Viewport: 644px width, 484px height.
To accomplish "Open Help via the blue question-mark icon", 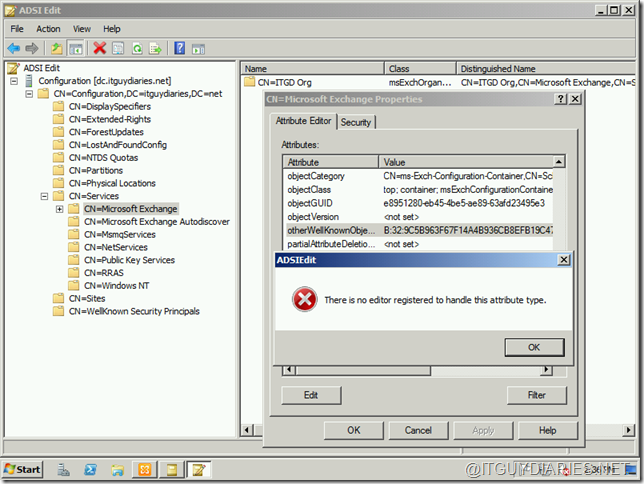I will (179, 48).
